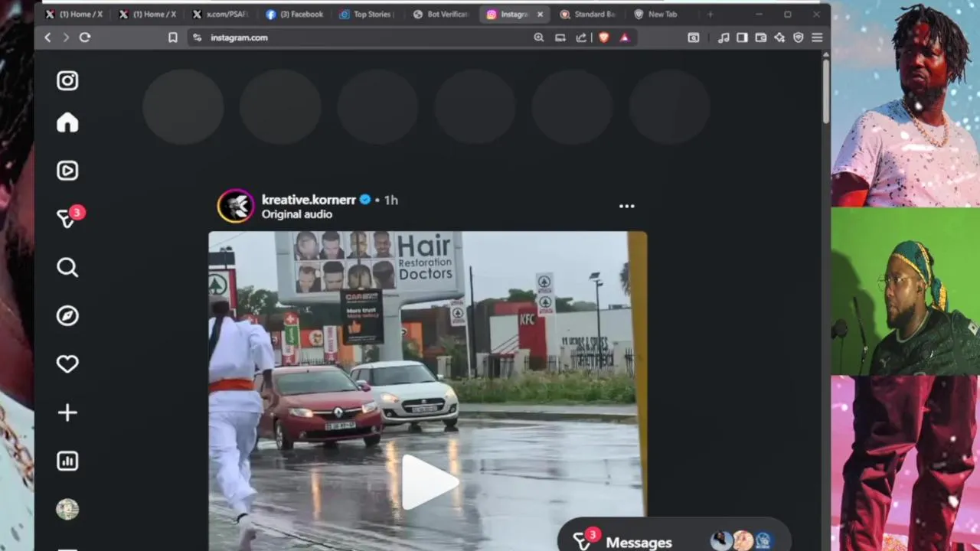Go forward in the browser

[66, 37]
